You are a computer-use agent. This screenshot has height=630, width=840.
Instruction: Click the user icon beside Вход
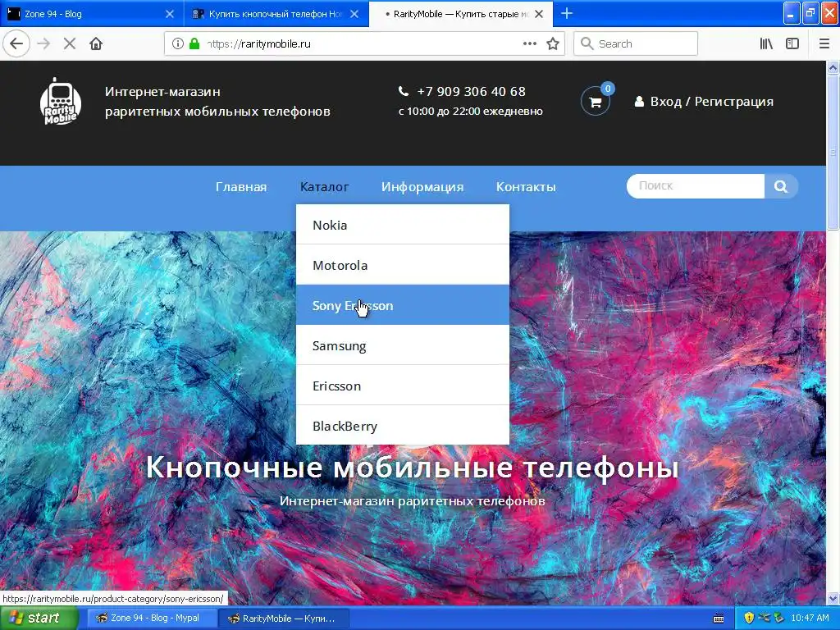(x=639, y=102)
